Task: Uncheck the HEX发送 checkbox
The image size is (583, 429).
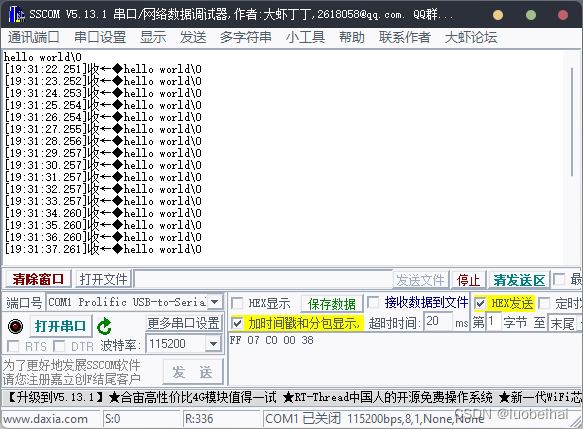Action: point(480,303)
